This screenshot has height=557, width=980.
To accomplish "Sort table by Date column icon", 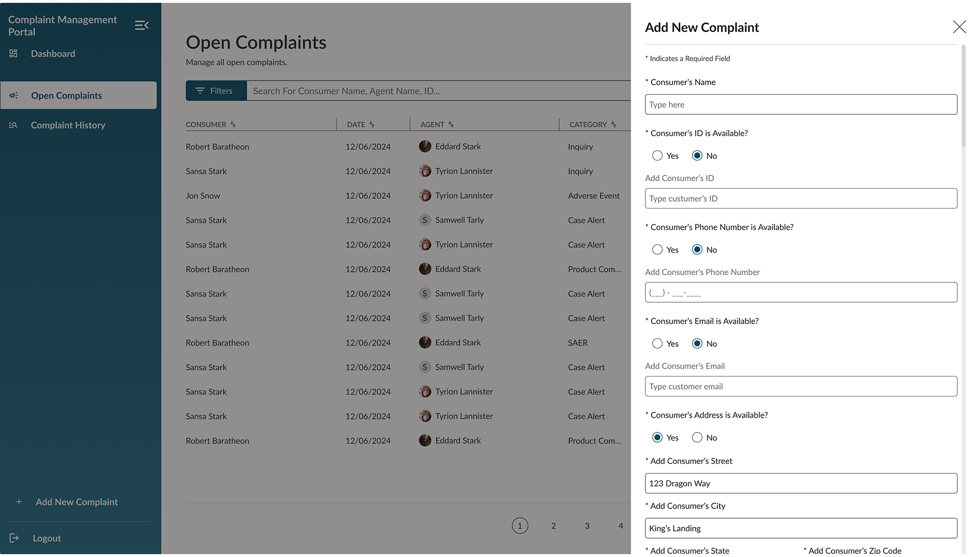I will pyautogui.click(x=372, y=125).
